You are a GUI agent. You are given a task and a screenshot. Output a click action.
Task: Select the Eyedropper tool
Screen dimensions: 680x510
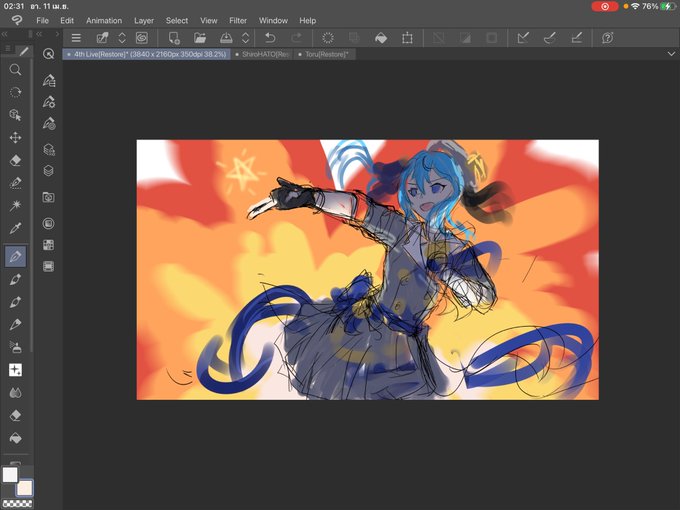click(x=15, y=228)
